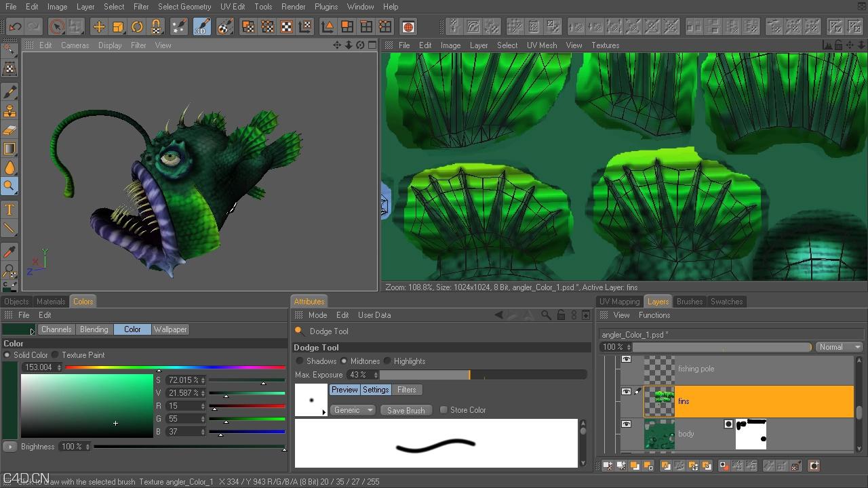Create a new layer in the Layers panel
This screenshot has height=488, width=868.
(607, 466)
